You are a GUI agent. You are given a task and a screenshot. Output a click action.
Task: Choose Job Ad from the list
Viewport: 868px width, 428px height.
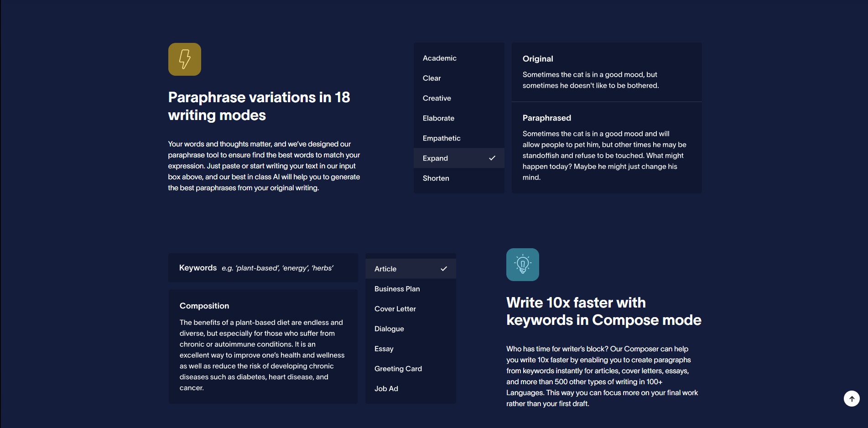click(411, 389)
